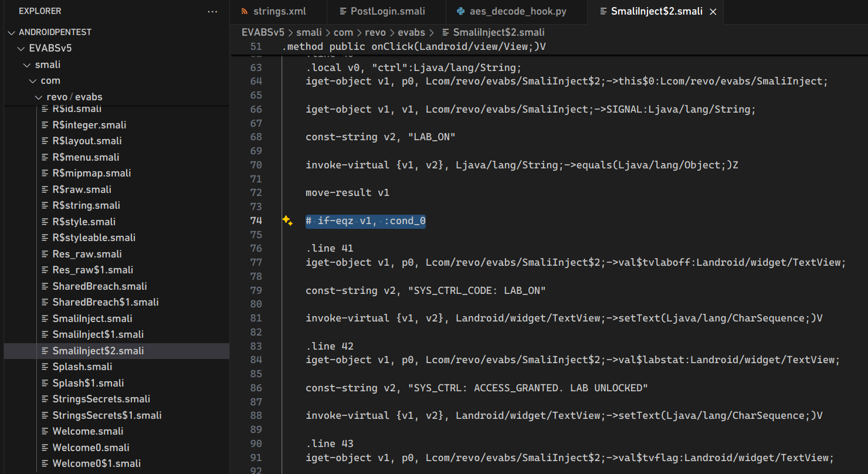Click the file icon beside Splash.smali in Explorer
868x474 pixels.
[45, 367]
